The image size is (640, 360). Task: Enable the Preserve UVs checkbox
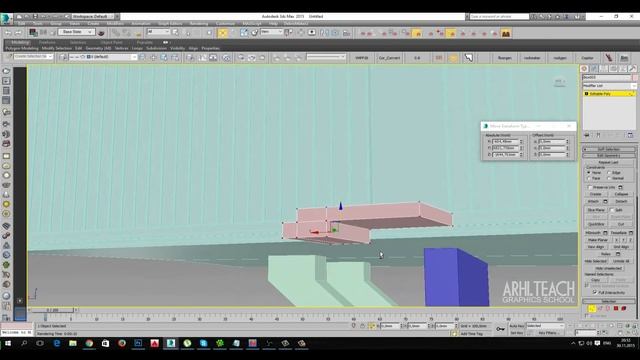coord(590,187)
